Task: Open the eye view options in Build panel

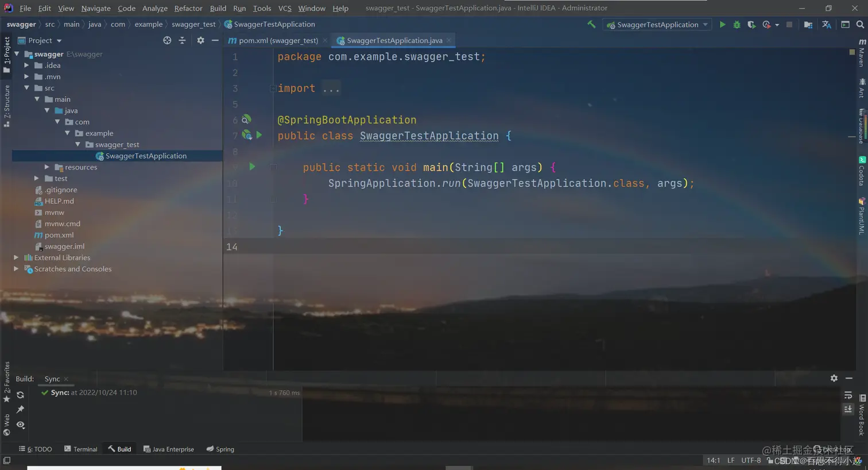Action: 20,425
